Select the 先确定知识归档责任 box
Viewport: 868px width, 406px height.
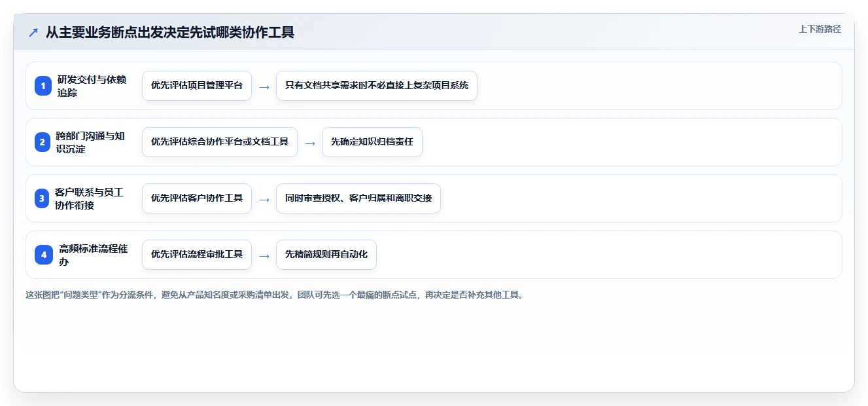(372, 142)
